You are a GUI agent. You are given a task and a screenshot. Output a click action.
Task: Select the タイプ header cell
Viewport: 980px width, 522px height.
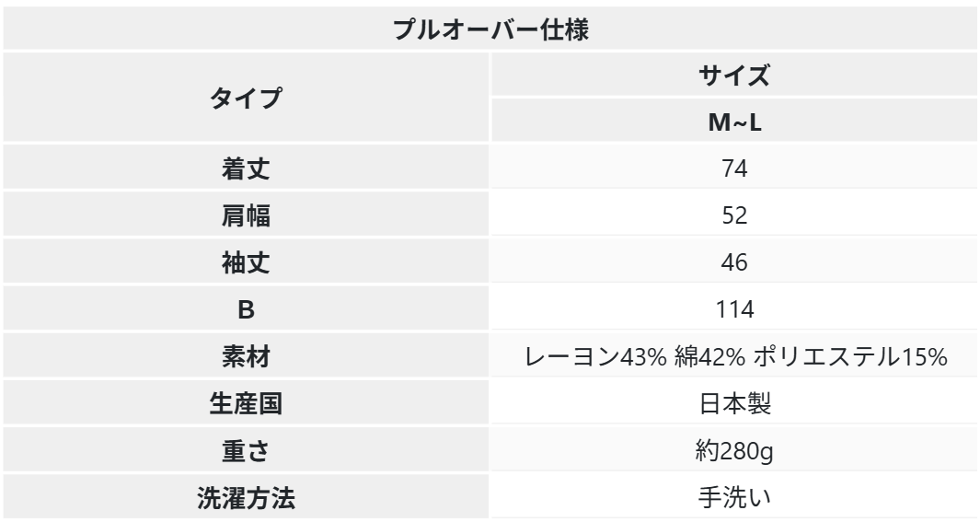tap(246, 99)
